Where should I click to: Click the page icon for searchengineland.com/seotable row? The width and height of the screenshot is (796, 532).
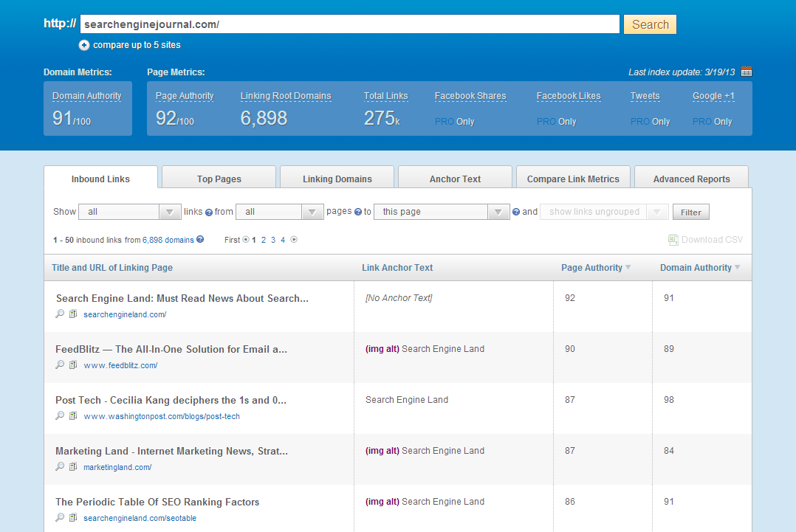[x=73, y=518]
